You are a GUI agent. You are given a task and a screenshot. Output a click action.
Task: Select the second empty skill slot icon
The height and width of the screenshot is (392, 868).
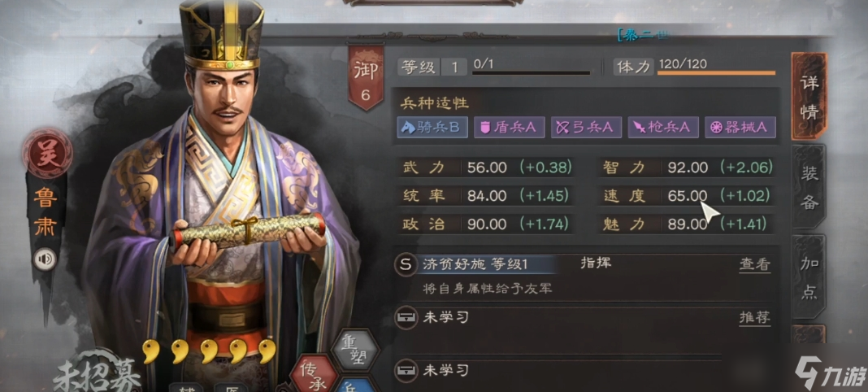[406, 368]
